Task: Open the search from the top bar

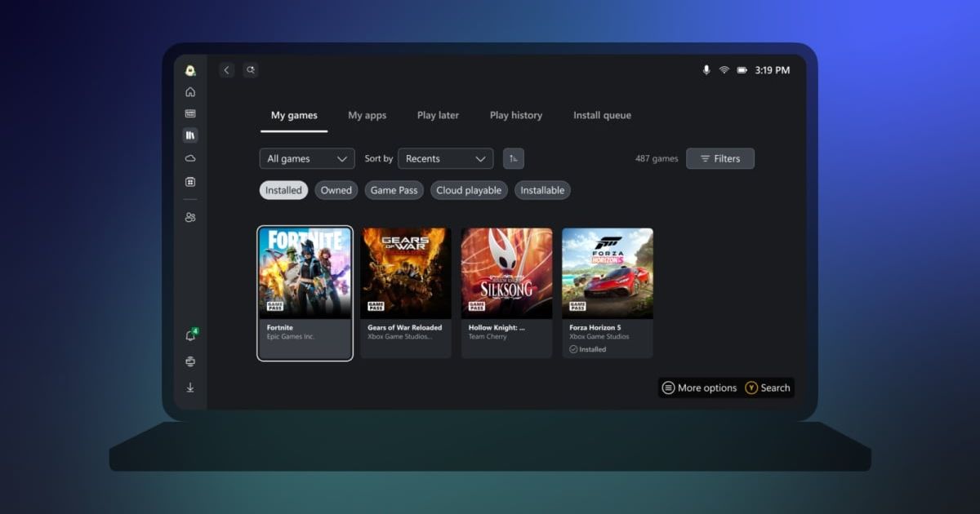Action: (x=250, y=70)
